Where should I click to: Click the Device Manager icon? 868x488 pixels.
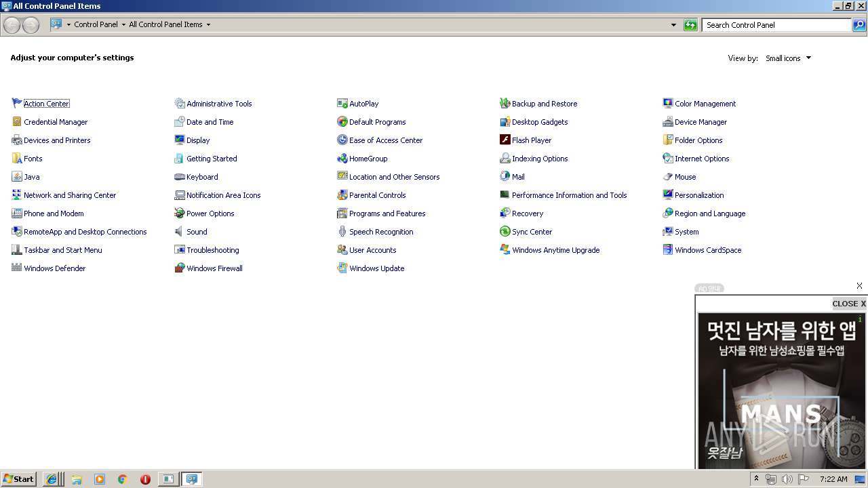(x=668, y=121)
